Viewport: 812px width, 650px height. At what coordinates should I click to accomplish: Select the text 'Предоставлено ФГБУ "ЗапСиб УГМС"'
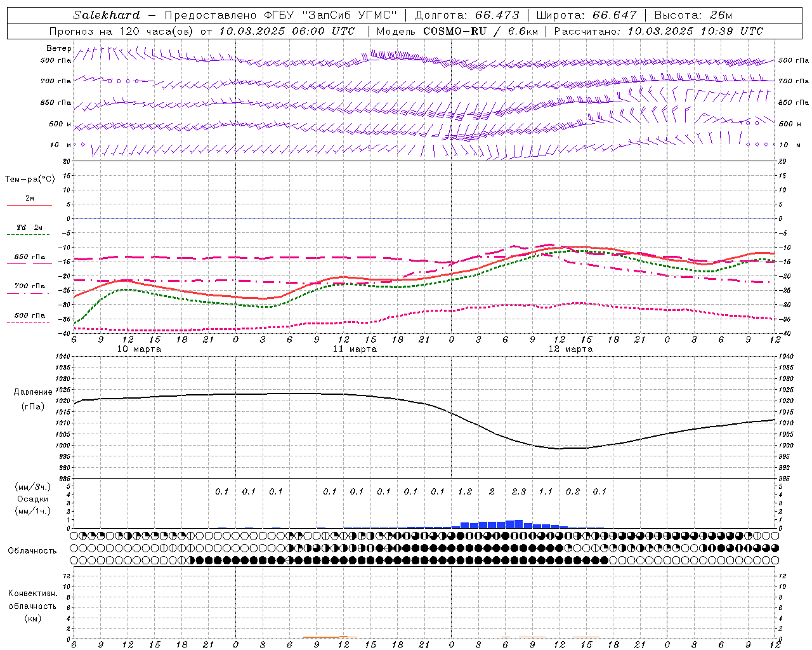(280, 15)
